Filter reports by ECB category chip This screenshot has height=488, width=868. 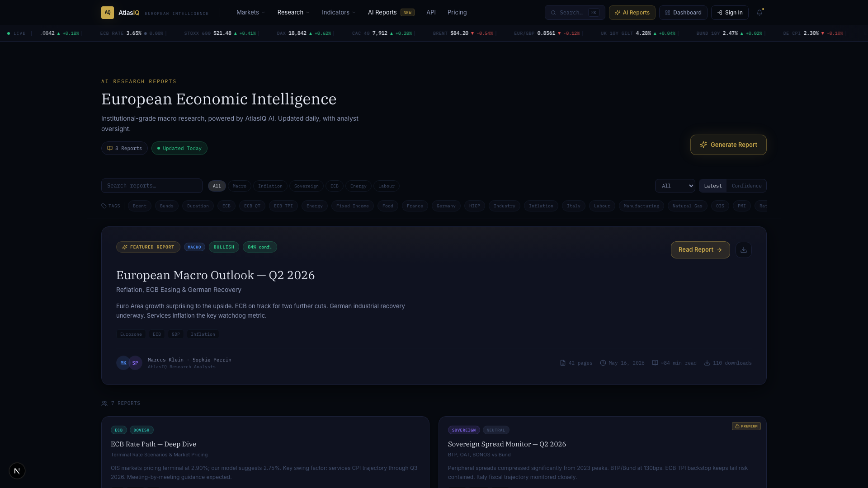point(335,186)
